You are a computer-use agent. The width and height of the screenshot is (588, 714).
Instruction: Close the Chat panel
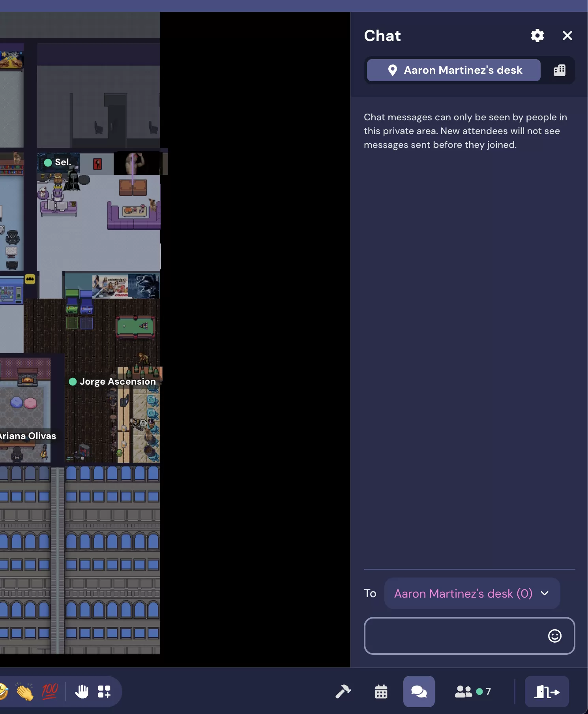(567, 36)
